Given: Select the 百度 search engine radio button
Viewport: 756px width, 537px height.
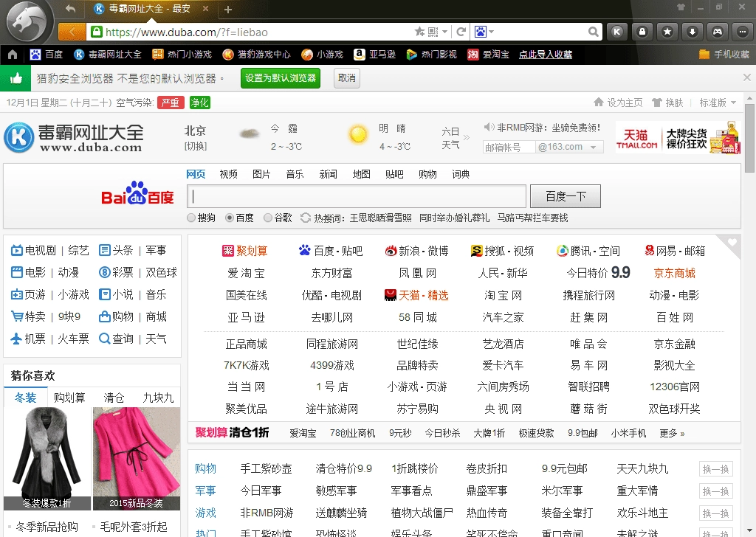Looking at the screenshot, I should click(x=230, y=218).
